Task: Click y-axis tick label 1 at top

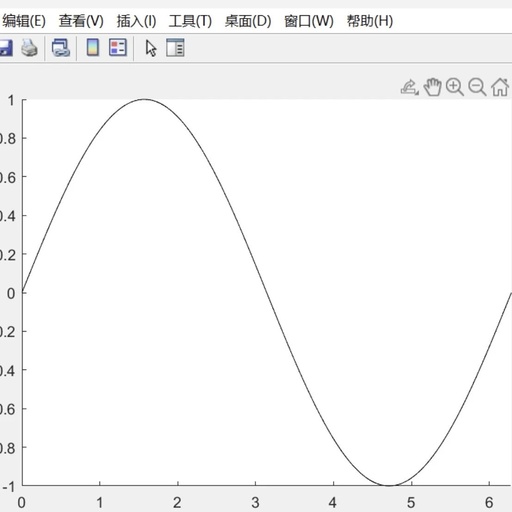Action: click(x=11, y=100)
